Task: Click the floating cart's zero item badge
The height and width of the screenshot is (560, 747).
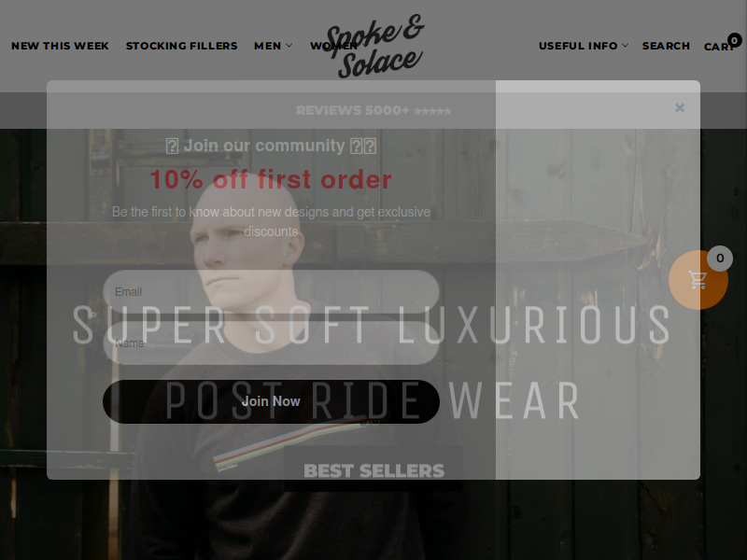Action: (720, 259)
